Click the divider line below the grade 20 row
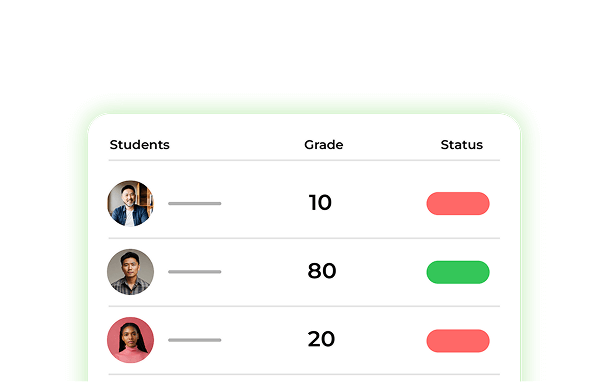This screenshot has height=382, width=615. point(304,375)
